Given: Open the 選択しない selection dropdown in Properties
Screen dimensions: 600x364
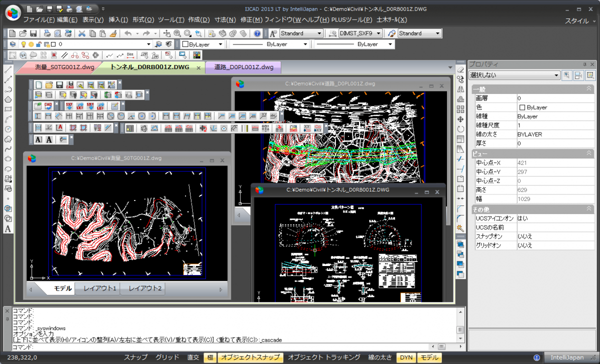Looking at the screenshot, I should point(514,75).
